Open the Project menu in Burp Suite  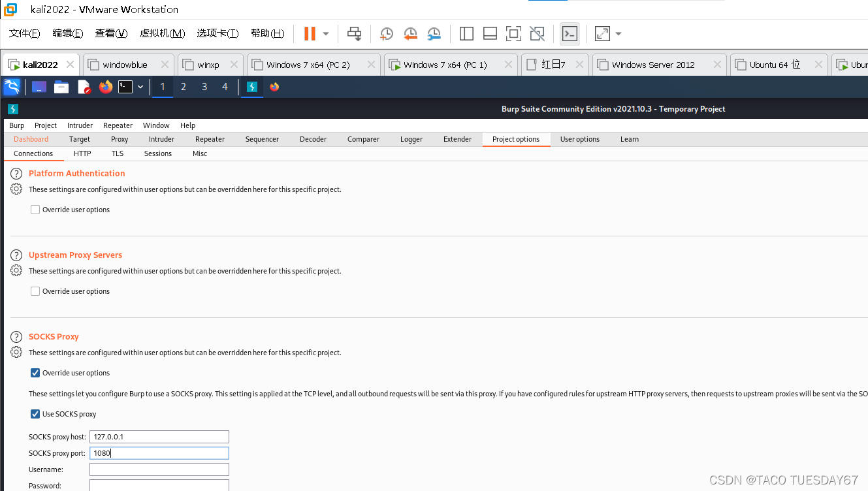click(x=46, y=125)
